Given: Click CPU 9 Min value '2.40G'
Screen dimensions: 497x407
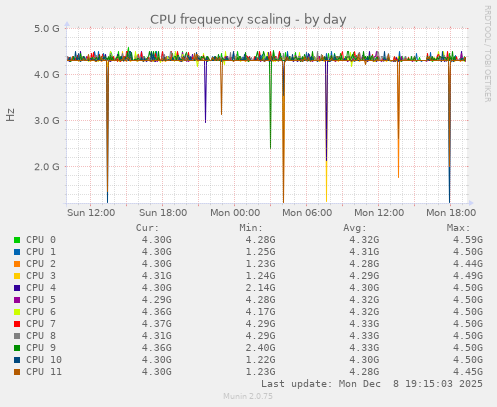Looking at the screenshot, I should 260,348.
